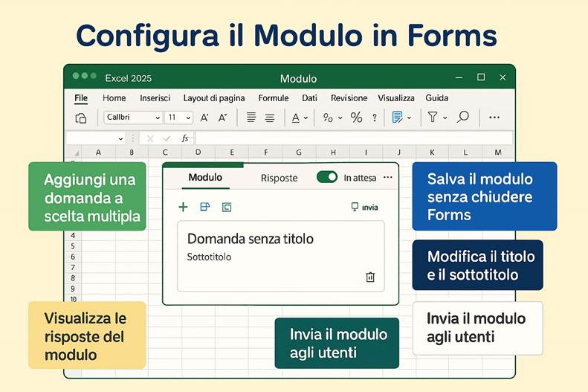This screenshot has width=588, height=392.
Task: Apply percent style with % icon
Action: pyautogui.click(x=356, y=118)
